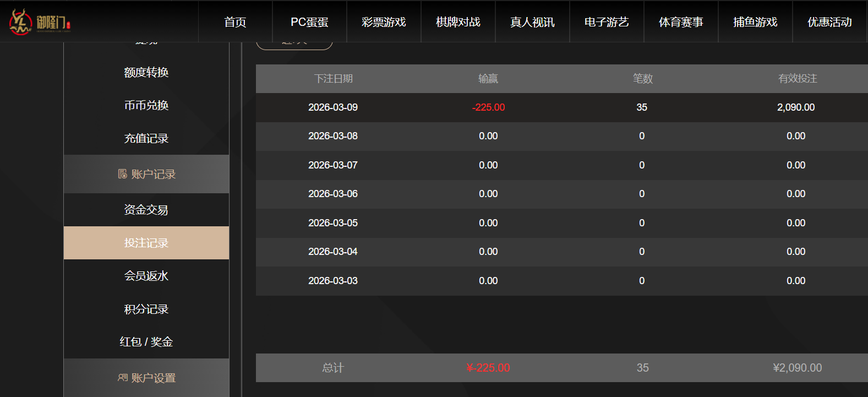This screenshot has width=868, height=397.
Task: Visit the 电子游艺 electronic games section
Action: tap(607, 21)
